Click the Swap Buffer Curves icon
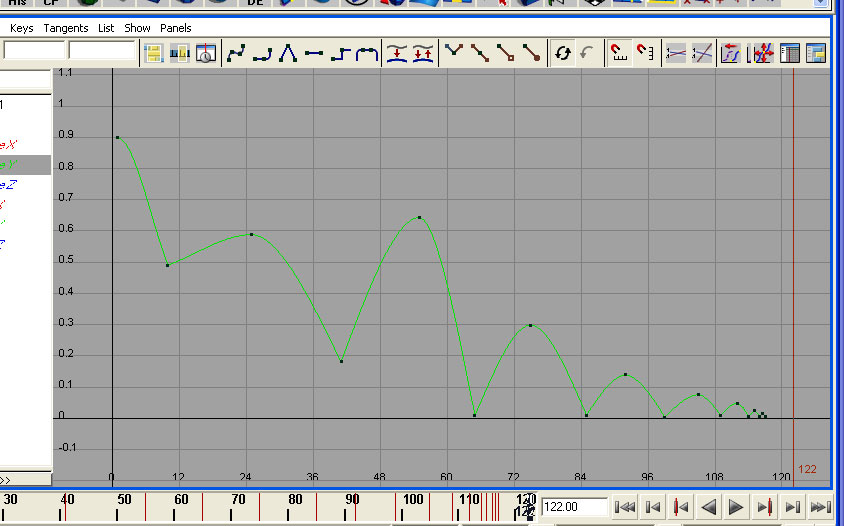 423,53
